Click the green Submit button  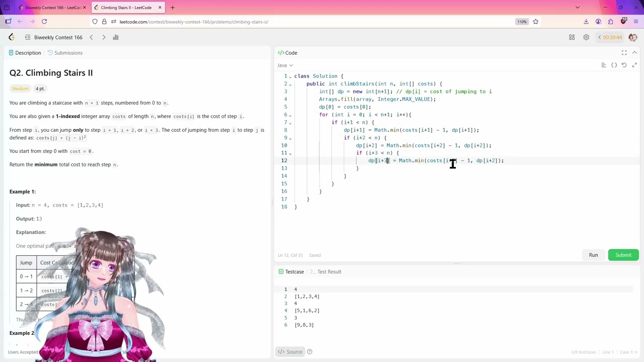click(x=623, y=255)
